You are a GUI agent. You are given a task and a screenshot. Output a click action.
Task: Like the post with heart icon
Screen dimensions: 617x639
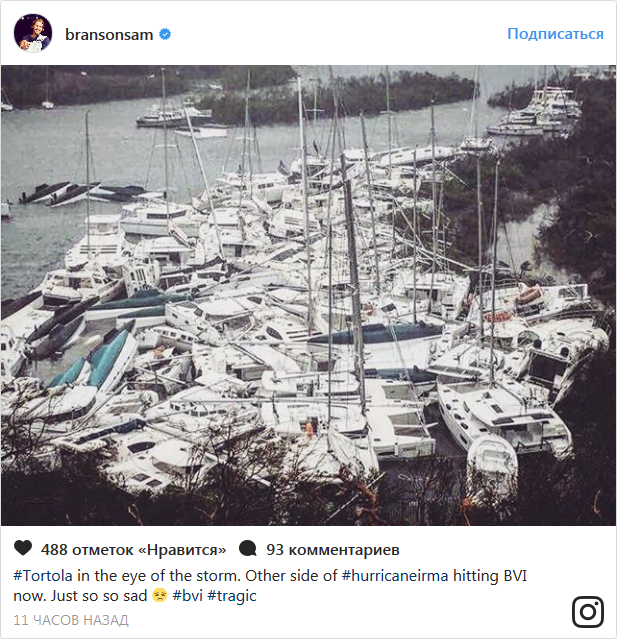(23, 549)
